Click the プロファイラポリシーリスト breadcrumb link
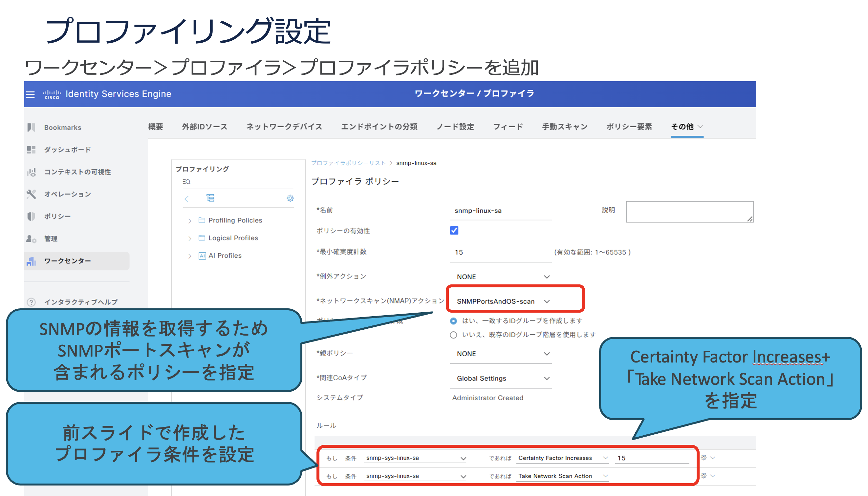The height and width of the screenshot is (496, 868). (348, 163)
